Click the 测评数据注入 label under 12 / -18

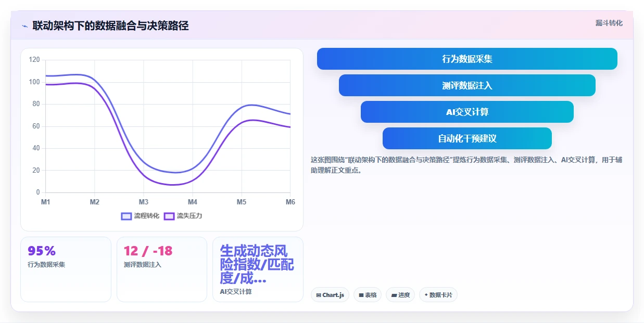143,264
